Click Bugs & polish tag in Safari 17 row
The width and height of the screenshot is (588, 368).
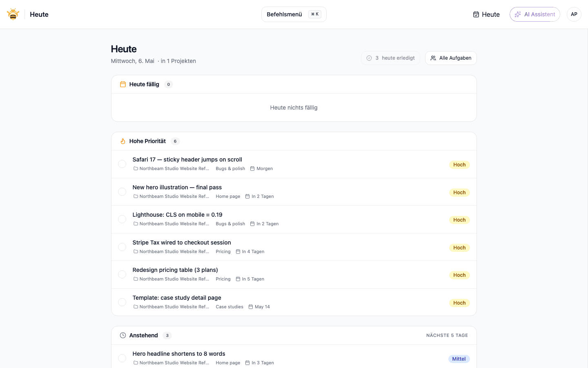pos(230,168)
